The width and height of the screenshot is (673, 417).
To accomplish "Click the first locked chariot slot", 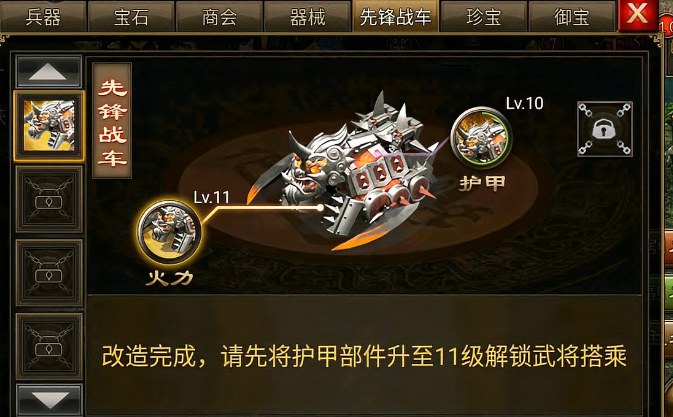I will [49, 199].
